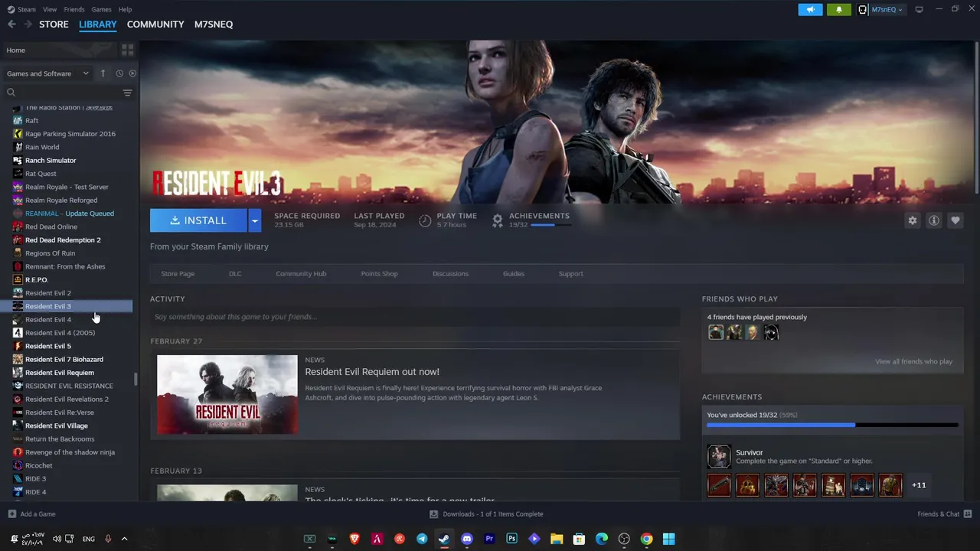The height and width of the screenshot is (551, 980).
Task: Open the Store Page link
Action: [178, 273]
